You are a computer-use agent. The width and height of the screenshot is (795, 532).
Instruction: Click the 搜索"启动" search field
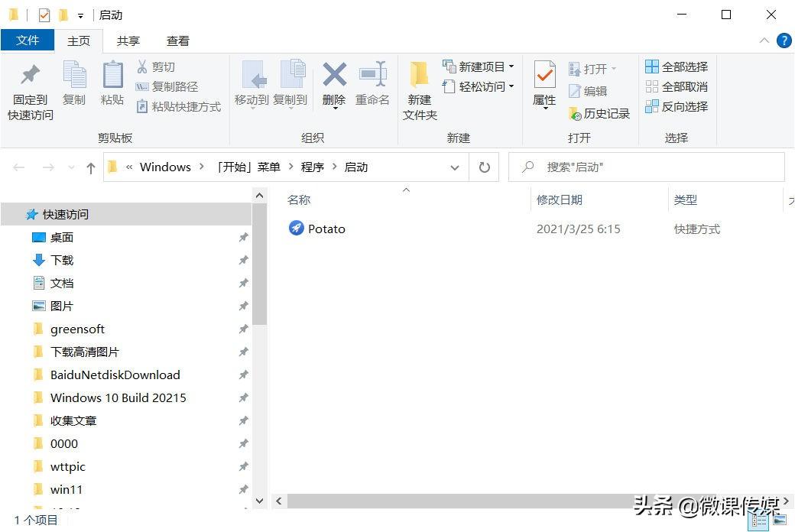pyautogui.click(x=647, y=167)
